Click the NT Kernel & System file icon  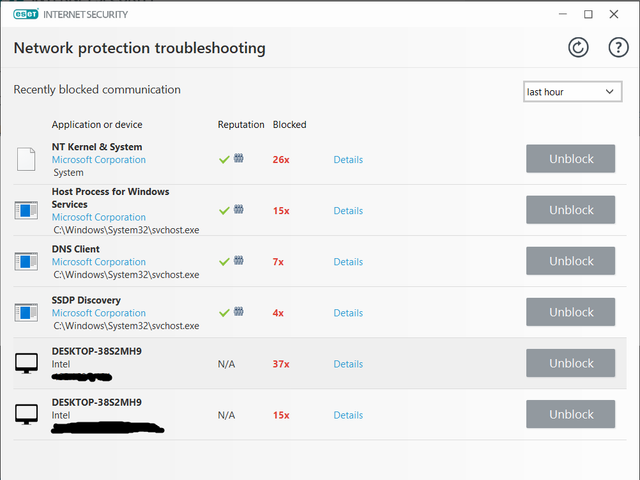click(26, 159)
